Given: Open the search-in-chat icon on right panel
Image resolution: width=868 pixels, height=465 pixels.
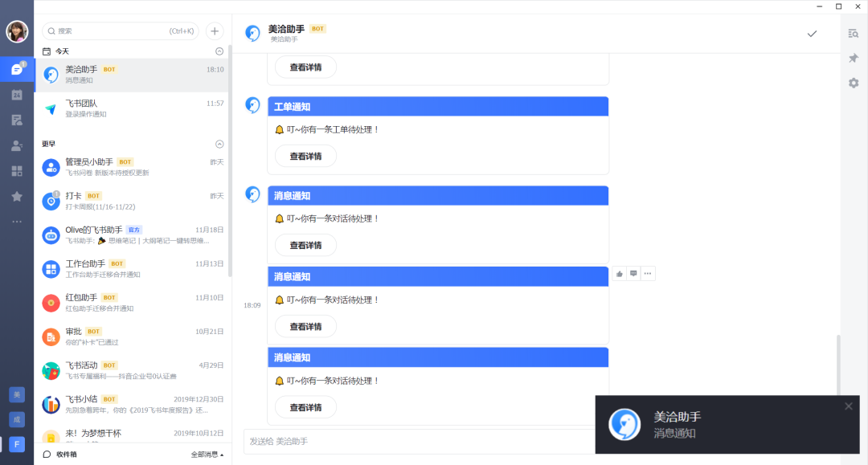Looking at the screenshot, I should point(854,34).
